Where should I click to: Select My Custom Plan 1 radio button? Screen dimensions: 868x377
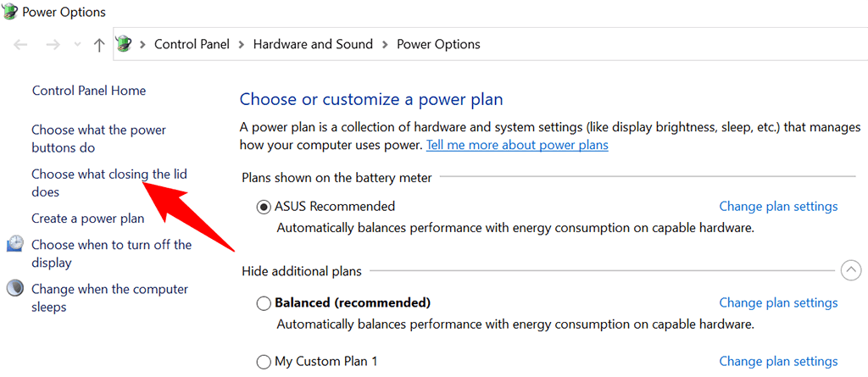264,362
